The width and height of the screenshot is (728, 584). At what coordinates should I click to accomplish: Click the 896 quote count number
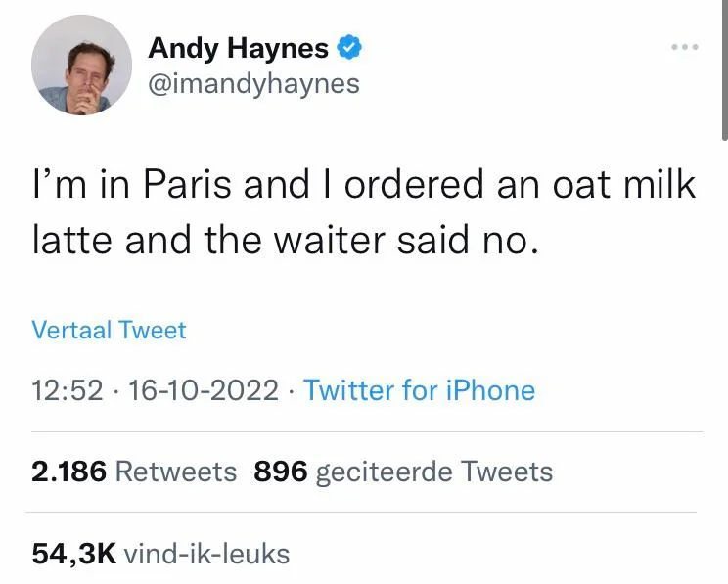[282, 472]
